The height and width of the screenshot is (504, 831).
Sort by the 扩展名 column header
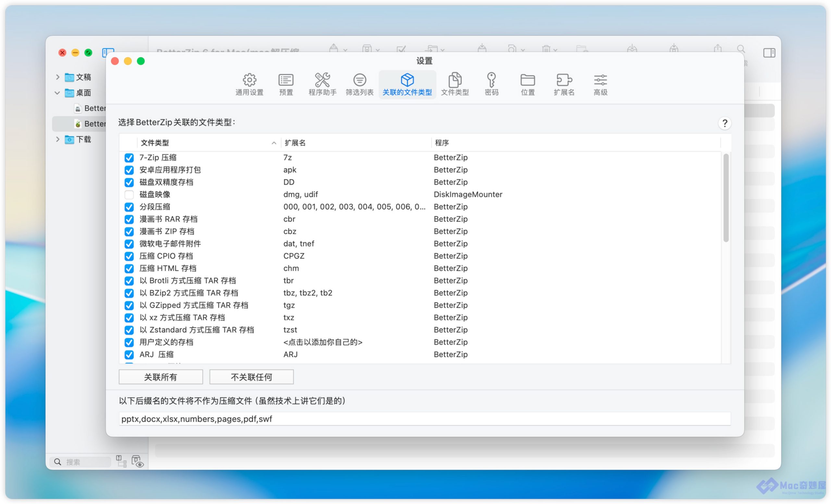point(355,143)
